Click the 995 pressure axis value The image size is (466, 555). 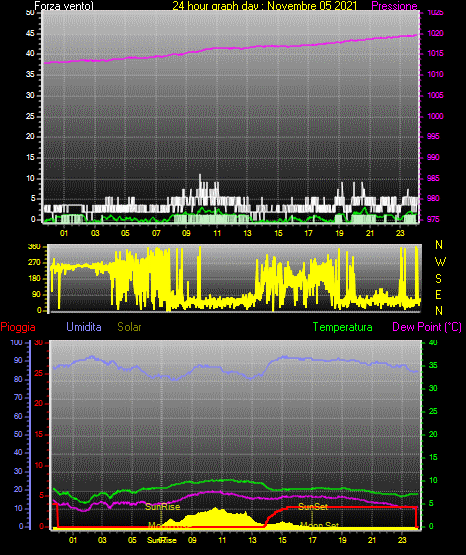coord(433,136)
